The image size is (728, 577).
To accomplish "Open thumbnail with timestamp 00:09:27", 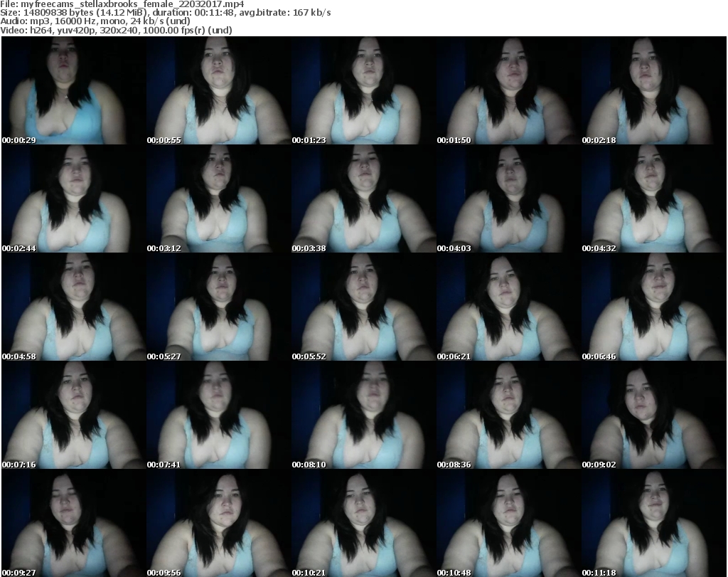I will [x=73, y=523].
